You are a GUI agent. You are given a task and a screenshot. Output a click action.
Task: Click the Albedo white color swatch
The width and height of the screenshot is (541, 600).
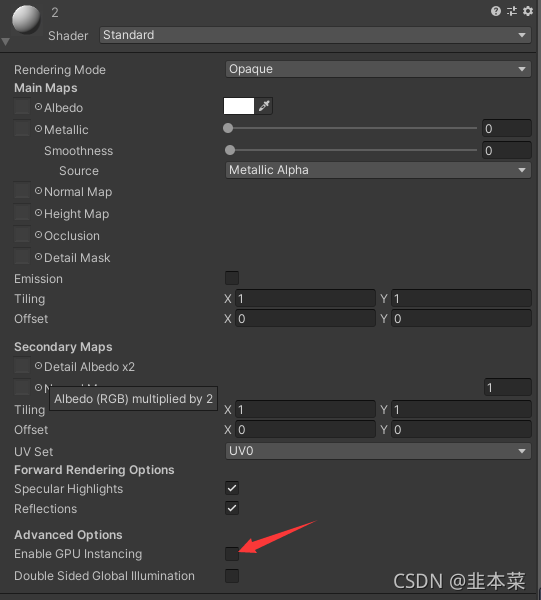click(x=239, y=106)
